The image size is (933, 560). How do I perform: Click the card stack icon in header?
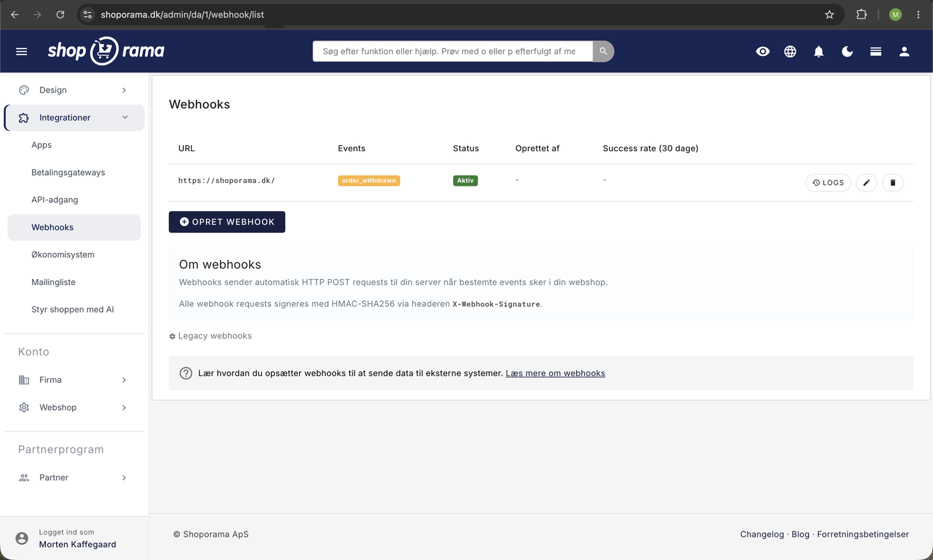(x=876, y=51)
